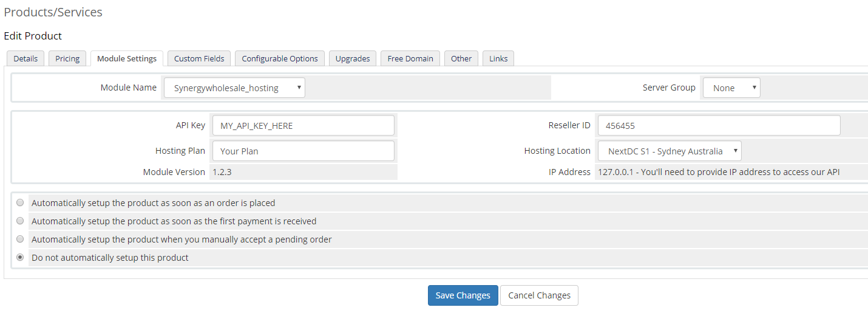Screen dimensions: 868x310
Task: Switch to the Free Domain tab
Action: click(410, 58)
